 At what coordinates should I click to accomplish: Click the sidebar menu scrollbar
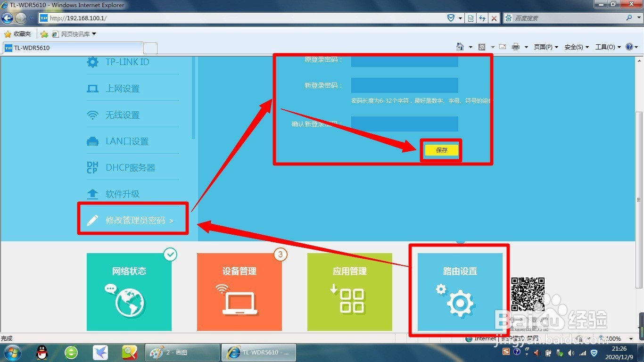193,98
